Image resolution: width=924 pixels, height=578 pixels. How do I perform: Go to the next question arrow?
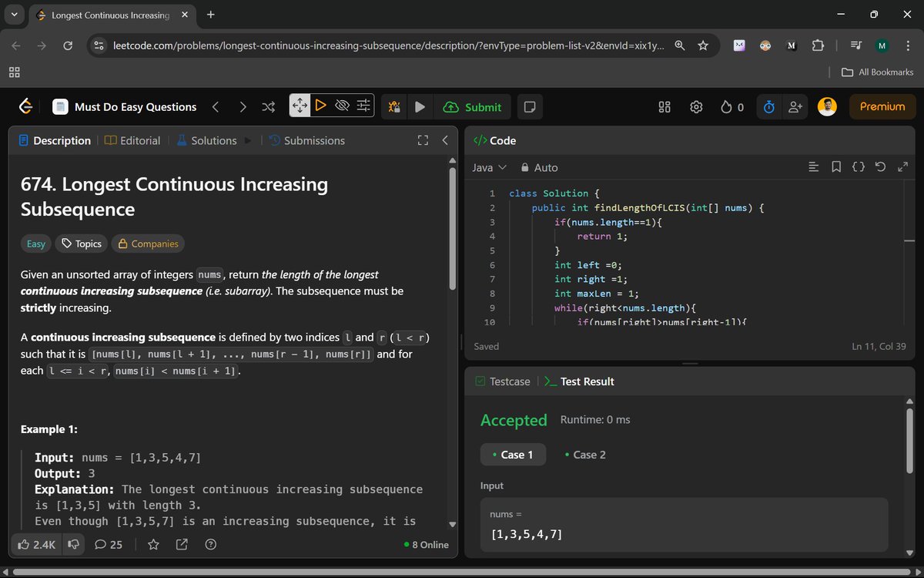point(243,106)
